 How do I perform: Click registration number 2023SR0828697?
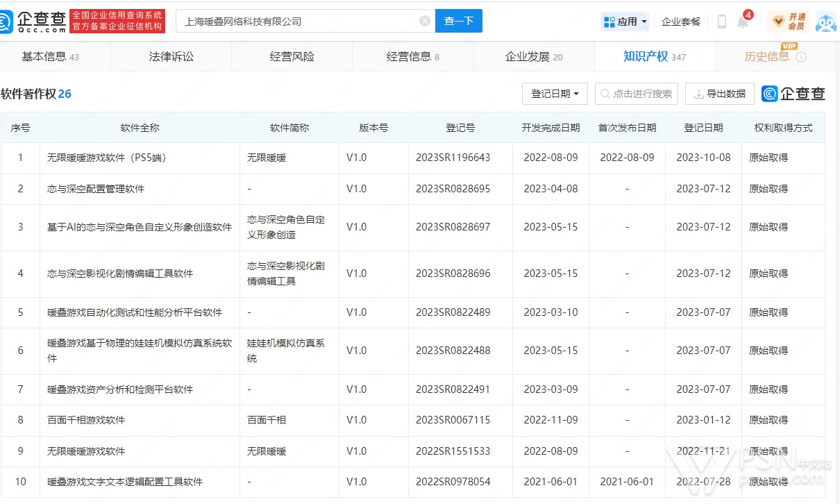(x=453, y=227)
